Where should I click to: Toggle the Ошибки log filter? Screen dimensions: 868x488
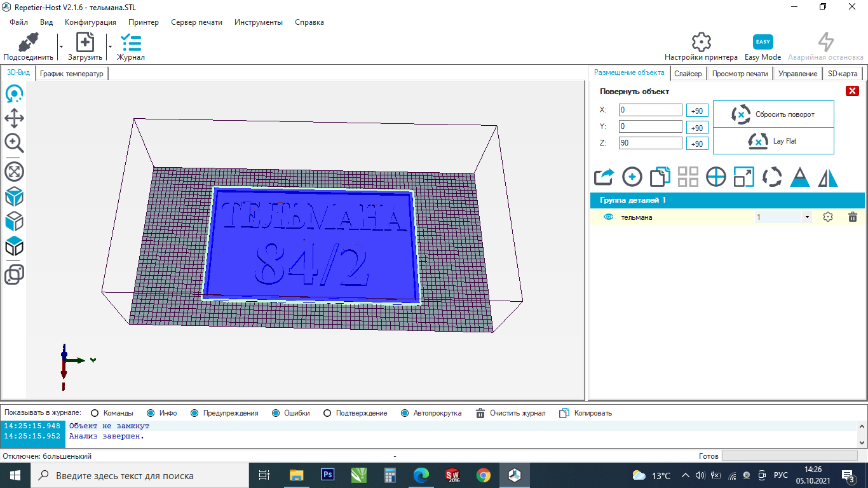276,413
